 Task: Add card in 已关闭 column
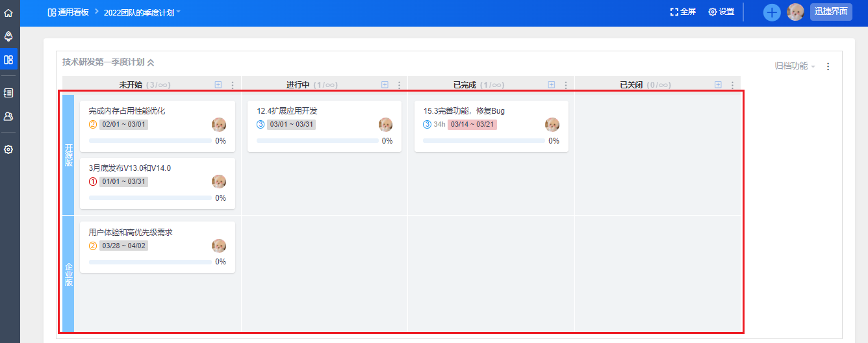(x=718, y=84)
